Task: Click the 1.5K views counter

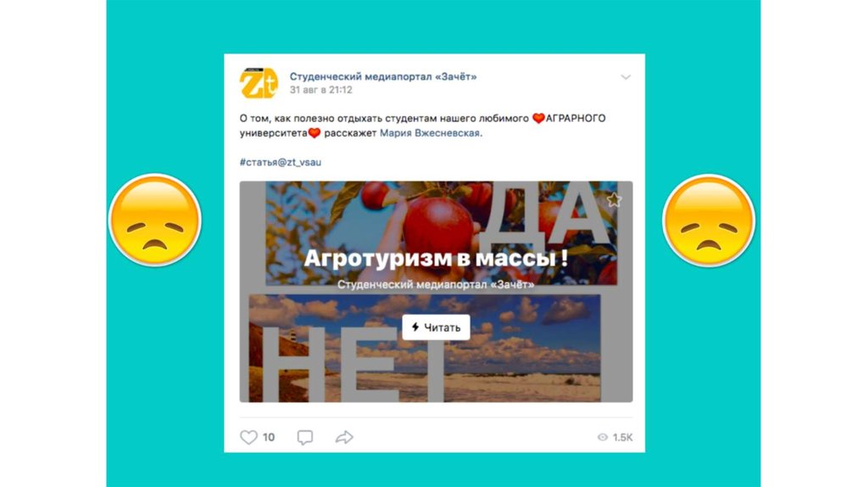Action: pos(623,437)
